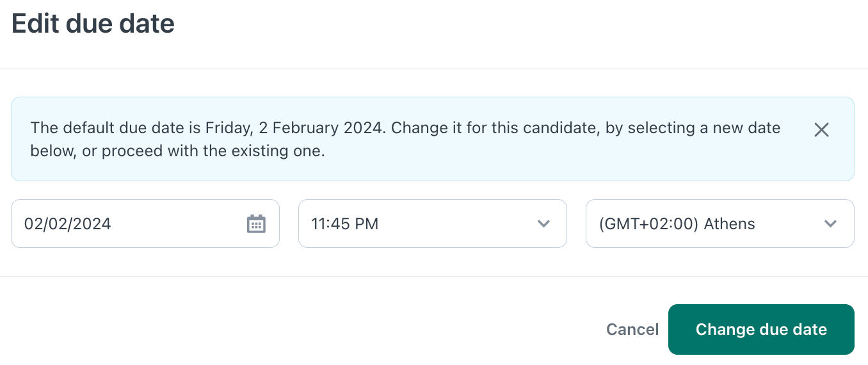Open the calendar picker icon in date field
This screenshot has width=868, height=365.
point(256,223)
